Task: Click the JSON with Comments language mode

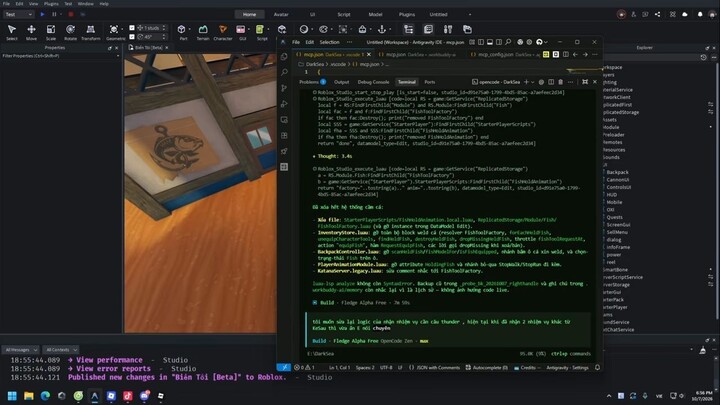Action: pyautogui.click(x=434, y=368)
